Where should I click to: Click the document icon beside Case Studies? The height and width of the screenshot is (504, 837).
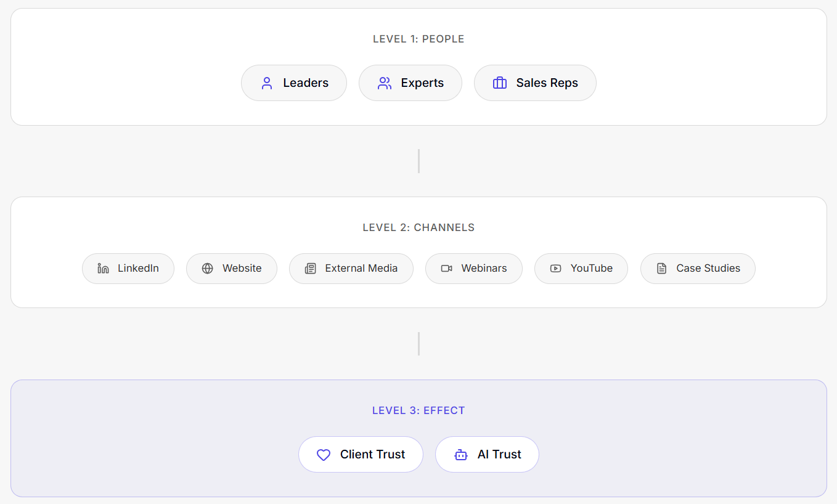662,269
